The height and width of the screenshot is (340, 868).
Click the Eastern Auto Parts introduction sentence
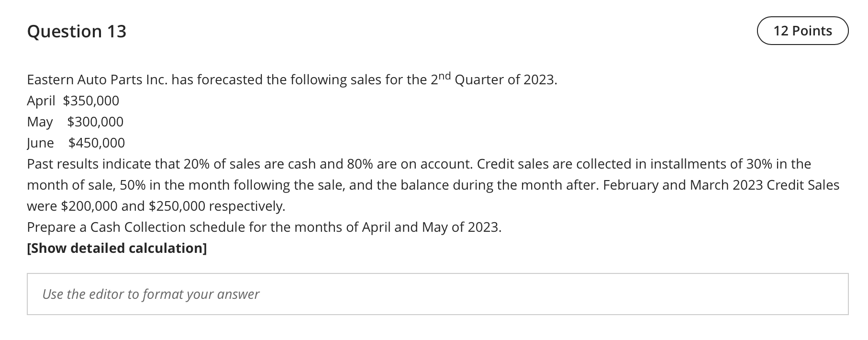(x=292, y=79)
